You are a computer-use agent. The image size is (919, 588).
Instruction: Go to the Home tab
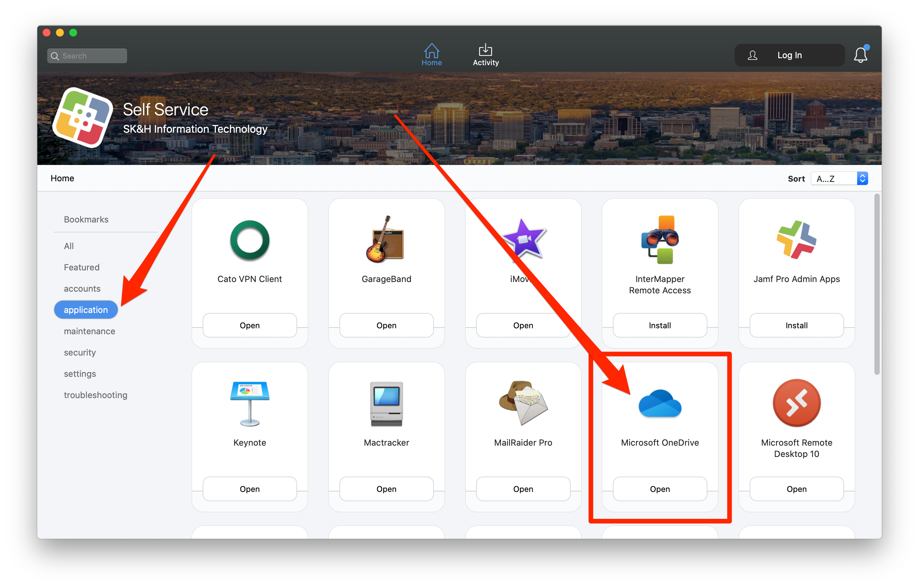[431, 55]
